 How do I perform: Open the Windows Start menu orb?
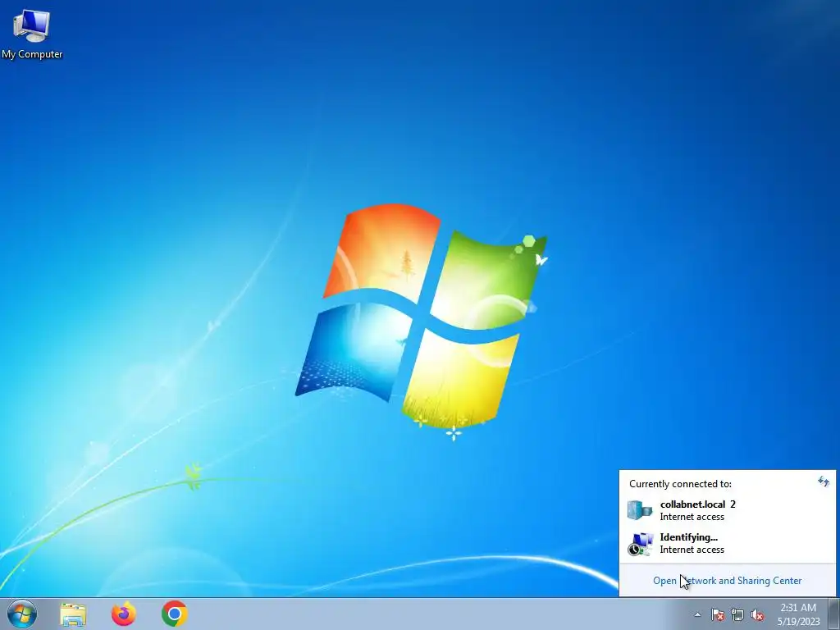[x=22, y=614]
